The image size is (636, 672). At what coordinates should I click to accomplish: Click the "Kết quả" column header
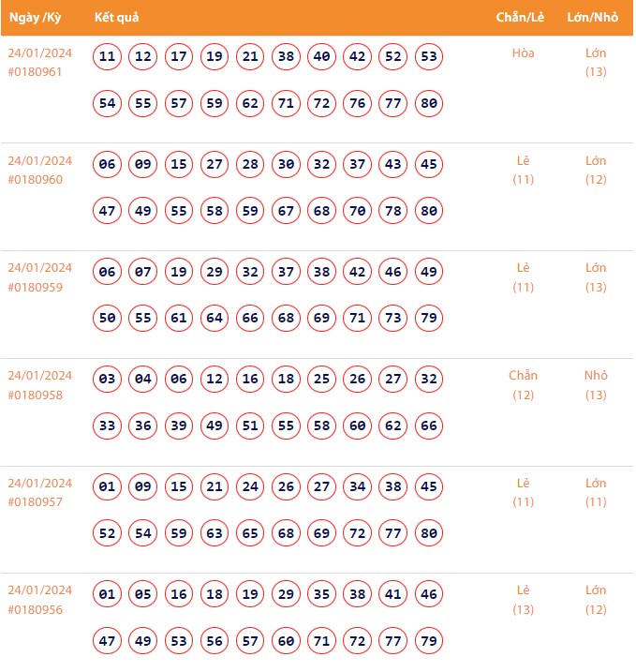tap(116, 18)
